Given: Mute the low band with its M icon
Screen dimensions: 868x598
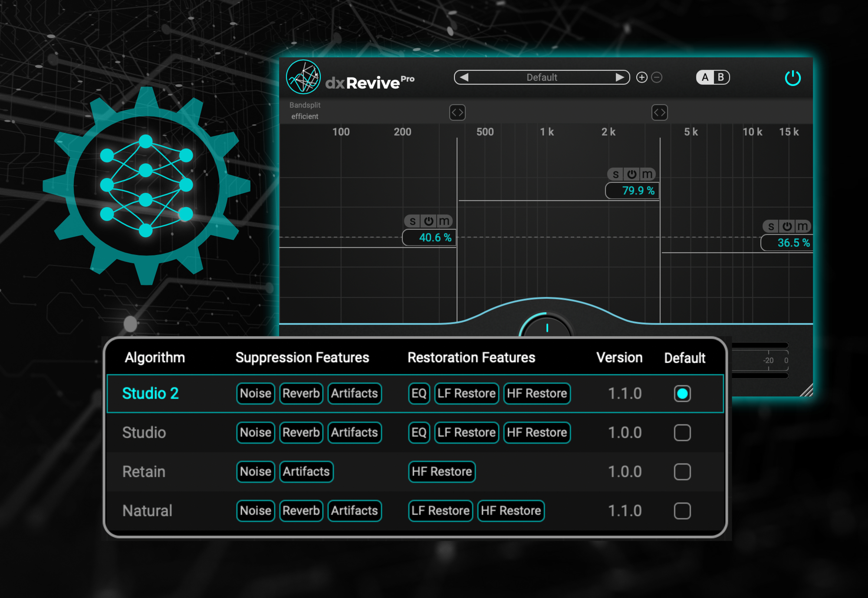Looking at the screenshot, I should [444, 221].
